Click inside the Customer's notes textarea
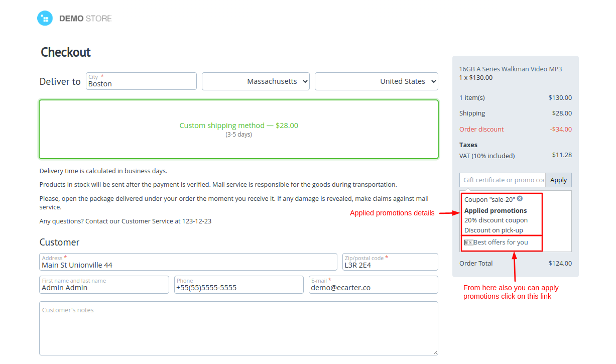Screen dimensions: 616x364 238,328
